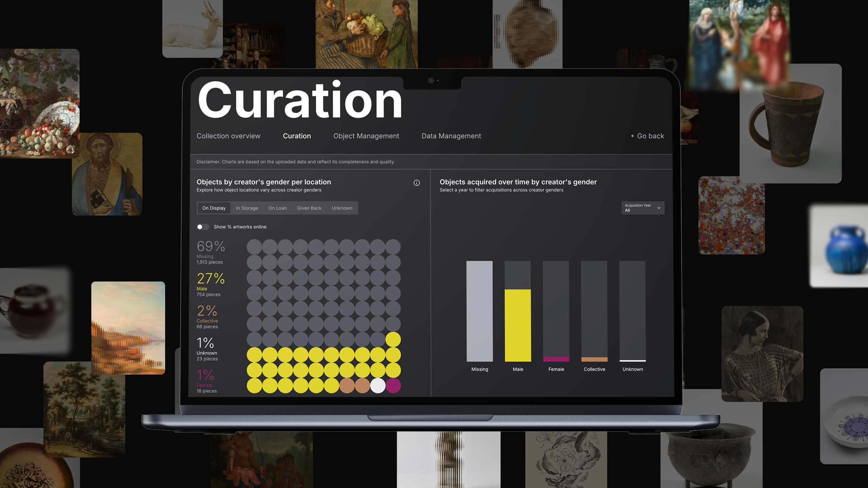This screenshot has height=488, width=868.
Task: Click the chevron in Acquisition Year selector
Action: [659, 208]
